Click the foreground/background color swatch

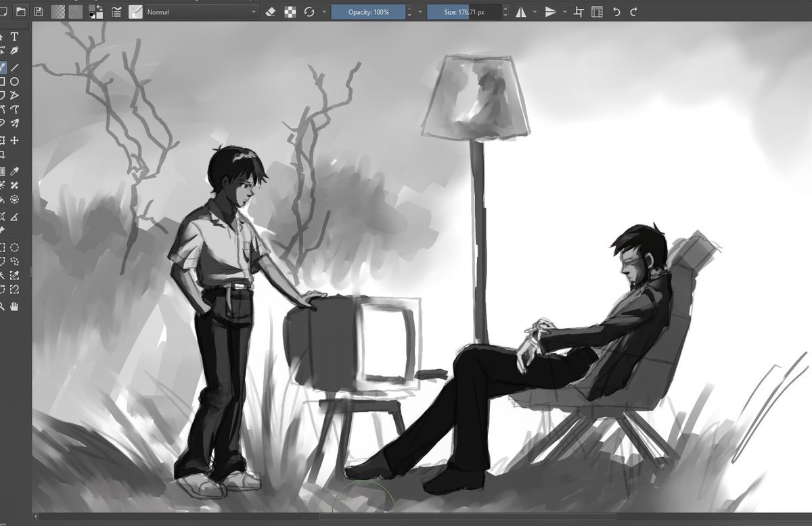93,11
